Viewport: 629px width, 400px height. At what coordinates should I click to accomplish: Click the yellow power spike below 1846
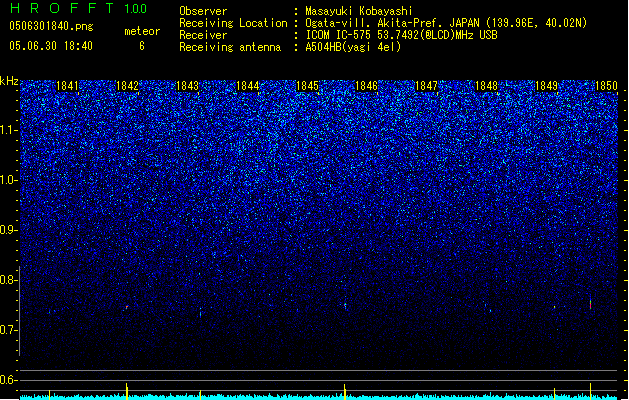coord(345,392)
